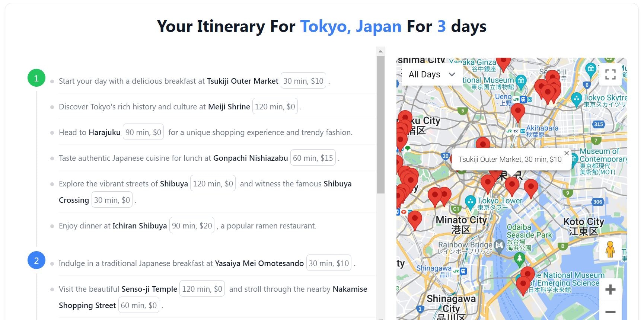644x320 pixels.
Task: Click the itinerary scrollbar thumb
Action: click(380, 125)
